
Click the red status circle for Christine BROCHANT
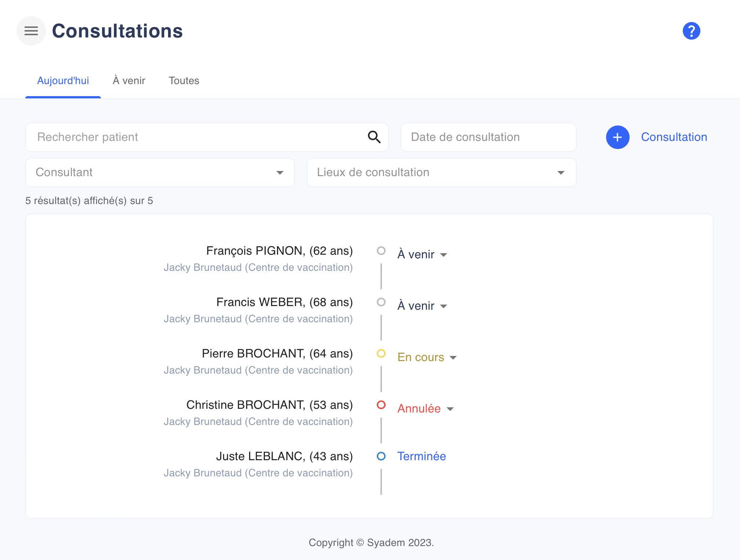pos(381,405)
